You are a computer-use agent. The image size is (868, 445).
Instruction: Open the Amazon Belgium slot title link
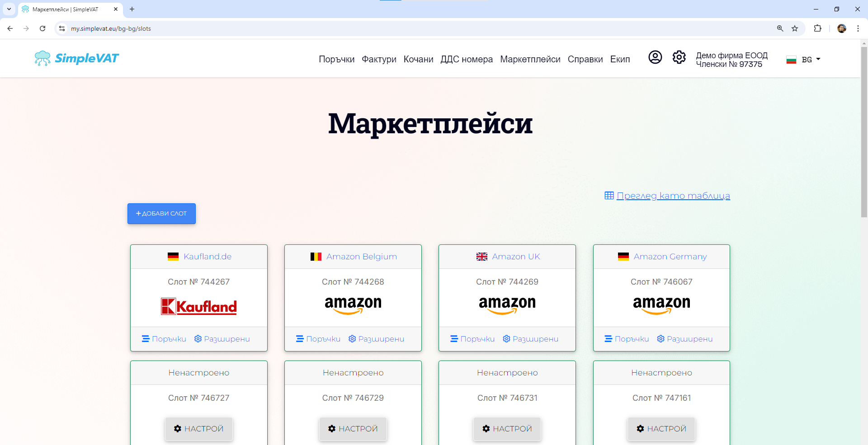pos(362,257)
